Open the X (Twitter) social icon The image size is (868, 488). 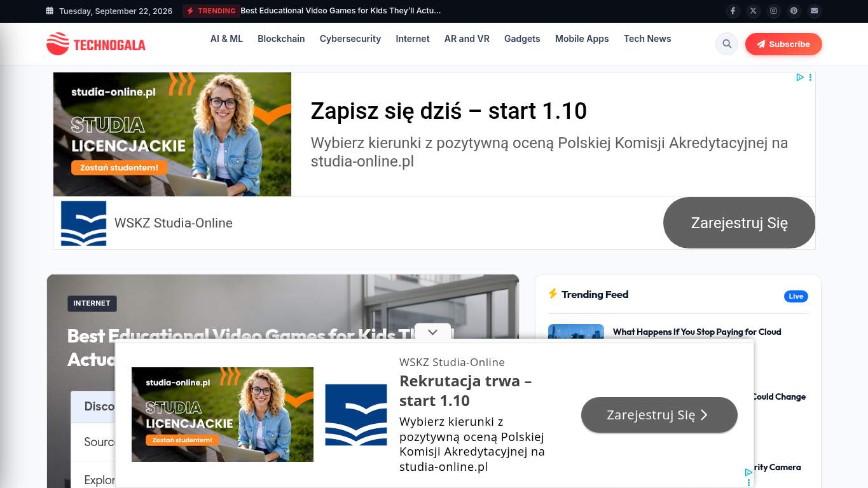click(753, 11)
